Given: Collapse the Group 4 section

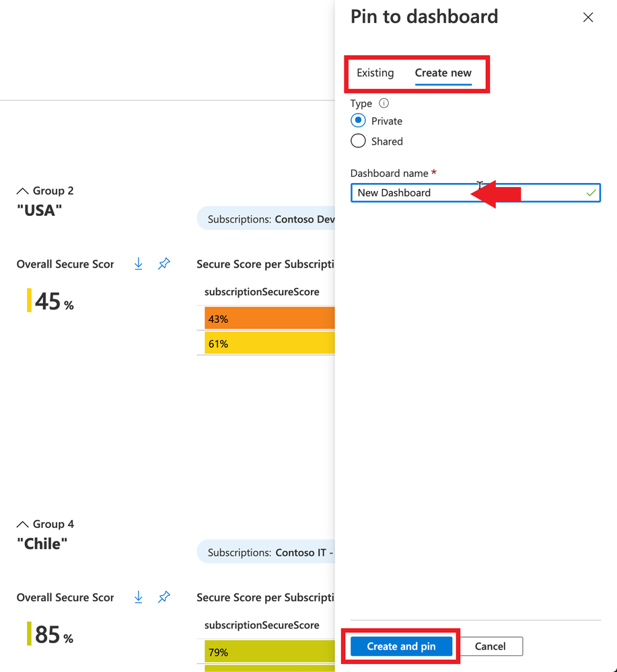Looking at the screenshot, I should point(22,524).
